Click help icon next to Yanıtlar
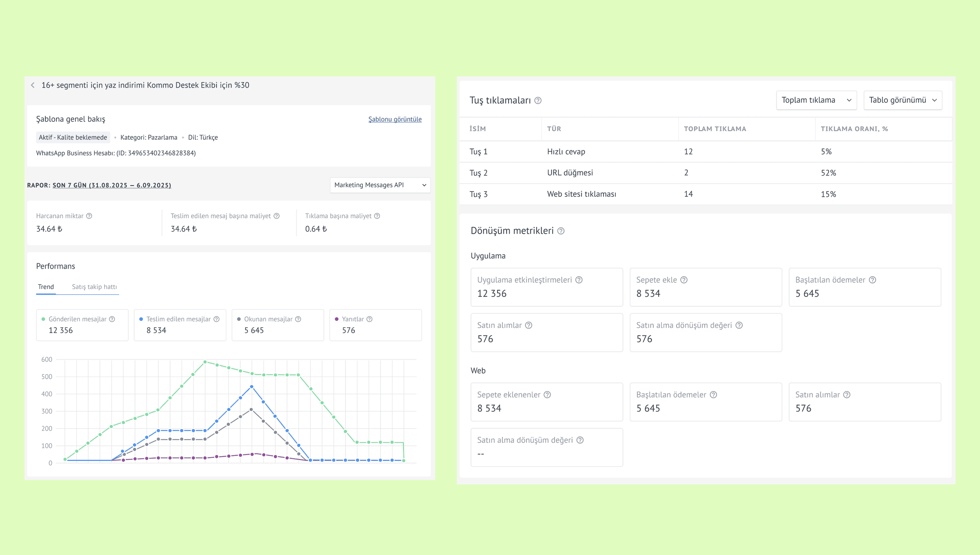Viewport: 980px width, 555px height. (x=369, y=319)
